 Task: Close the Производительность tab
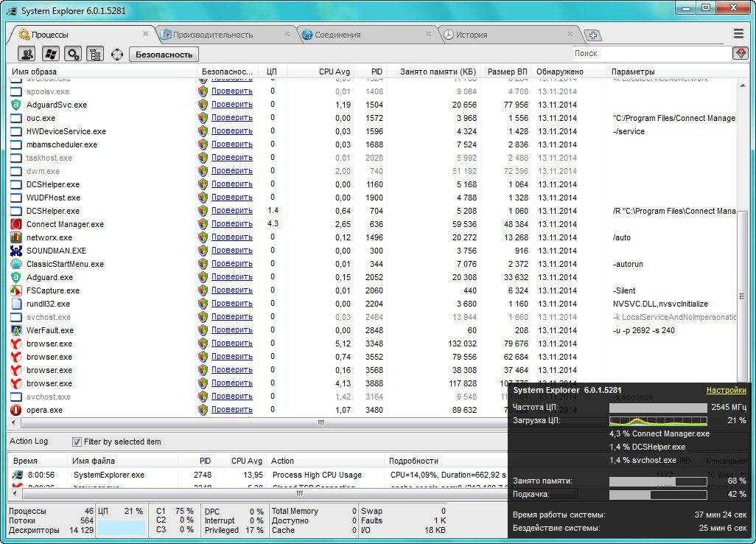tap(287, 34)
